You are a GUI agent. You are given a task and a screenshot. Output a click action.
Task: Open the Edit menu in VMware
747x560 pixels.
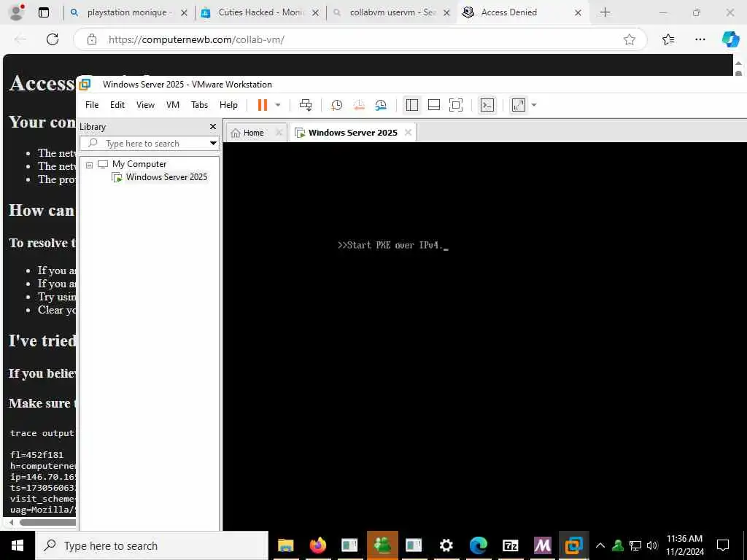pyautogui.click(x=117, y=105)
